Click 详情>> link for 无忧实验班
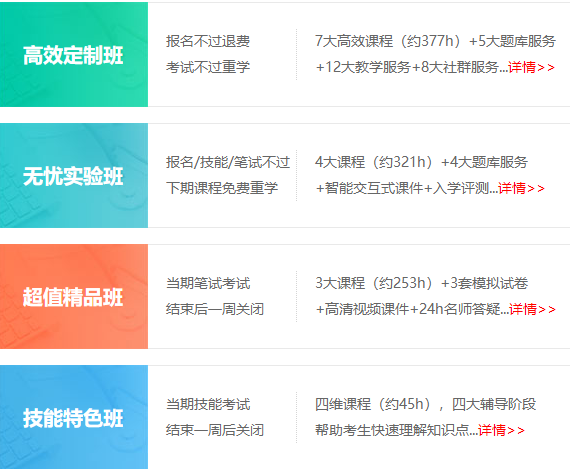570x469 pixels. [521, 188]
